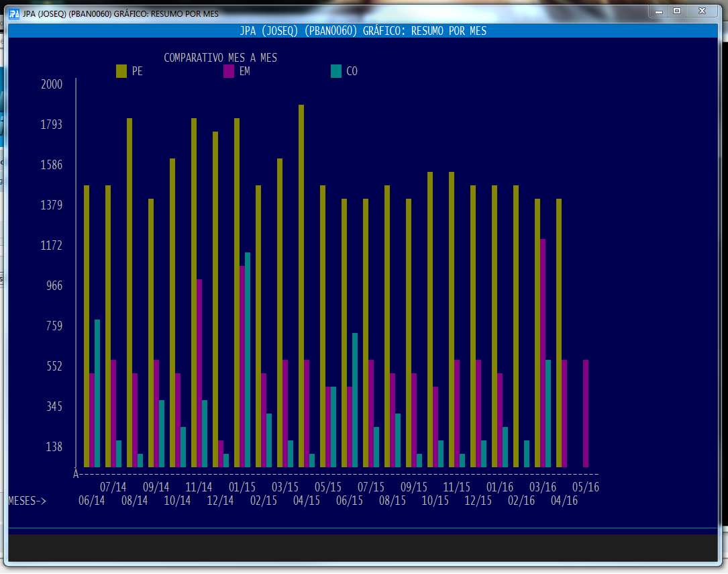This screenshot has height=574, width=728.
Task: Click the magenta EM legend swatch
Action: coord(229,71)
